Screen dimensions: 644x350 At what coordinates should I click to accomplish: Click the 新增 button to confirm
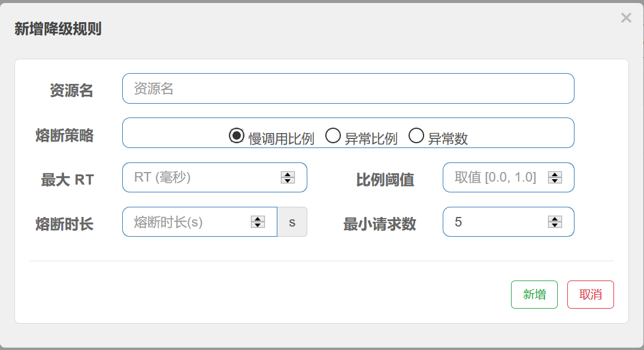coord(534,294)
